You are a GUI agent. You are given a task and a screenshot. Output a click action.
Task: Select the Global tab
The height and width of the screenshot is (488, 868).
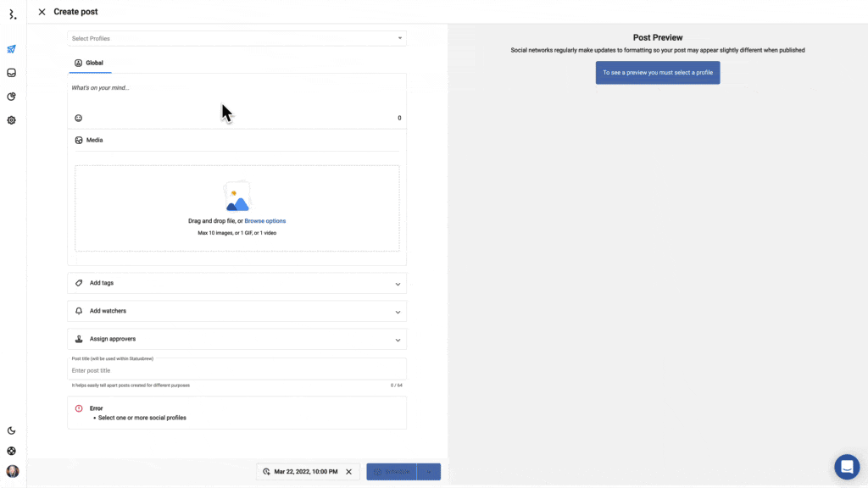coord(89,63)
